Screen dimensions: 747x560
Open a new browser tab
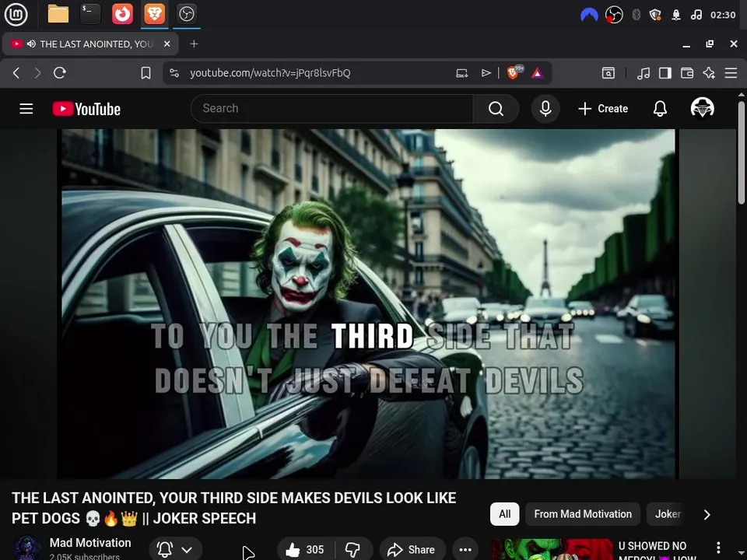click(194, 44)
